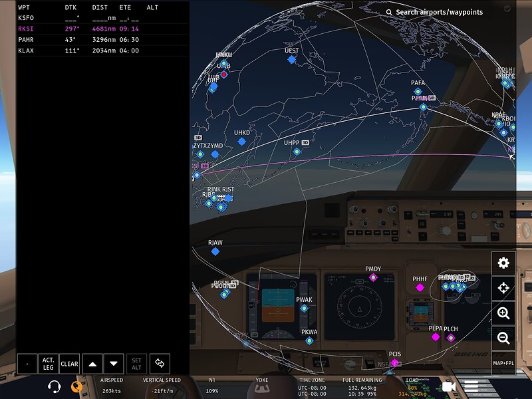Tap the PMDY airport marker
532x399 pixels.
pos(373,277)
